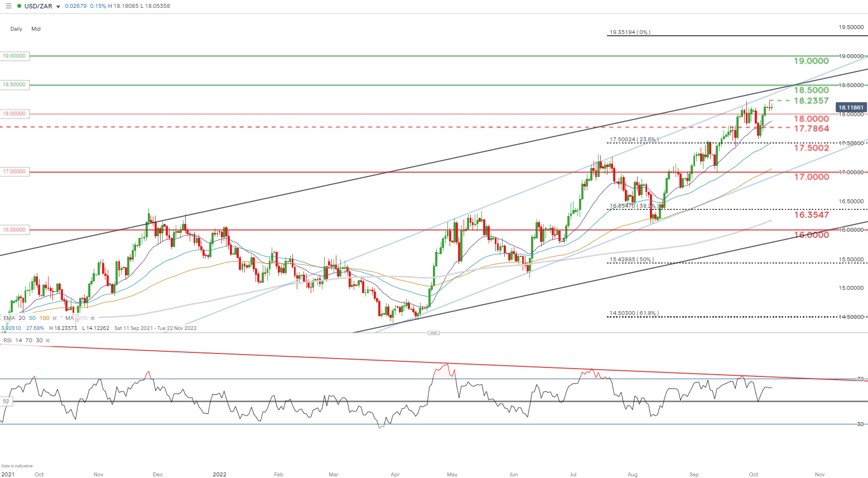The image size is (868, 478).
Task: Click the Jul label on time axis
Action: 573,475
